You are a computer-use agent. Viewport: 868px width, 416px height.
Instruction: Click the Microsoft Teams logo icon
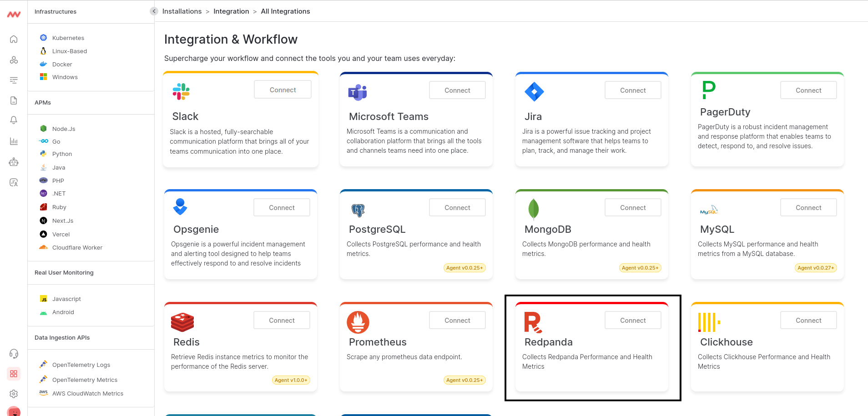coord(357,92)
